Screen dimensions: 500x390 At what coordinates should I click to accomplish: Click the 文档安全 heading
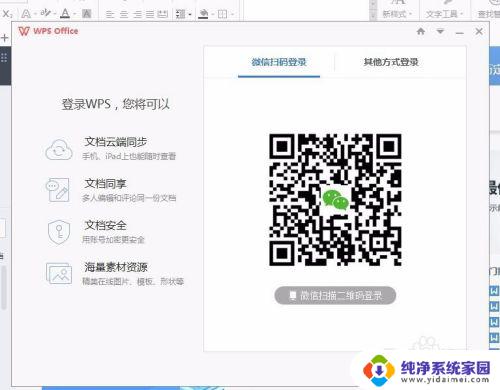105,225
